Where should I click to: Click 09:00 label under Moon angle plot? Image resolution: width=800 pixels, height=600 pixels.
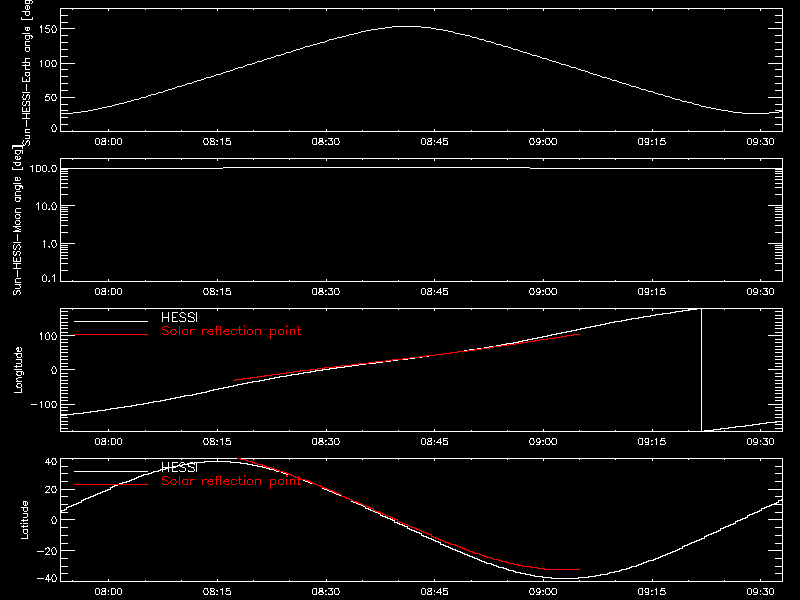point(543,291)
